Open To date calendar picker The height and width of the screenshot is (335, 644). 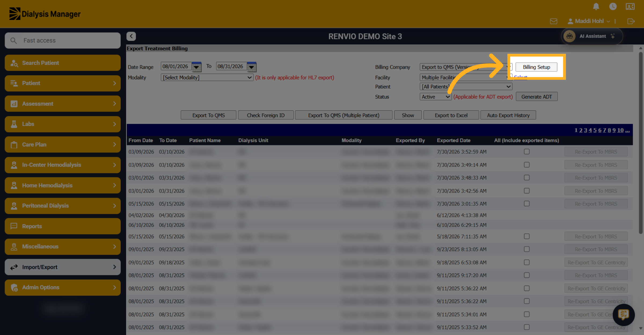[252, 67]
